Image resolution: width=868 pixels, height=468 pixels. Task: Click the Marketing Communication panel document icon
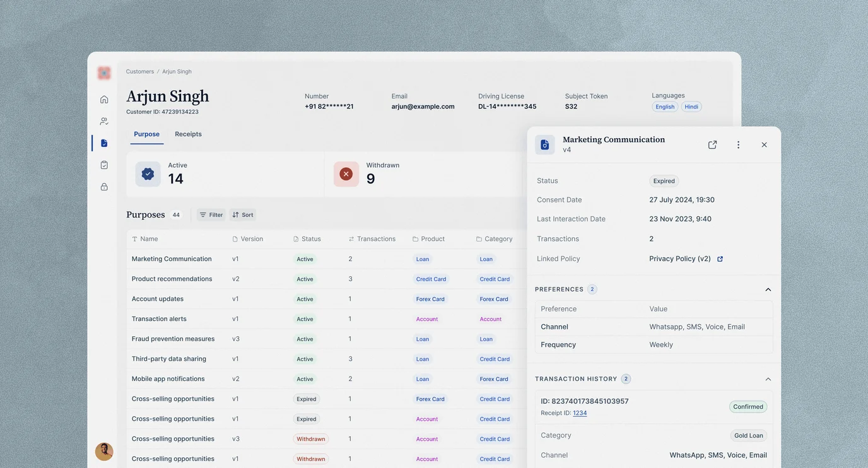click(x=545, y=144)
